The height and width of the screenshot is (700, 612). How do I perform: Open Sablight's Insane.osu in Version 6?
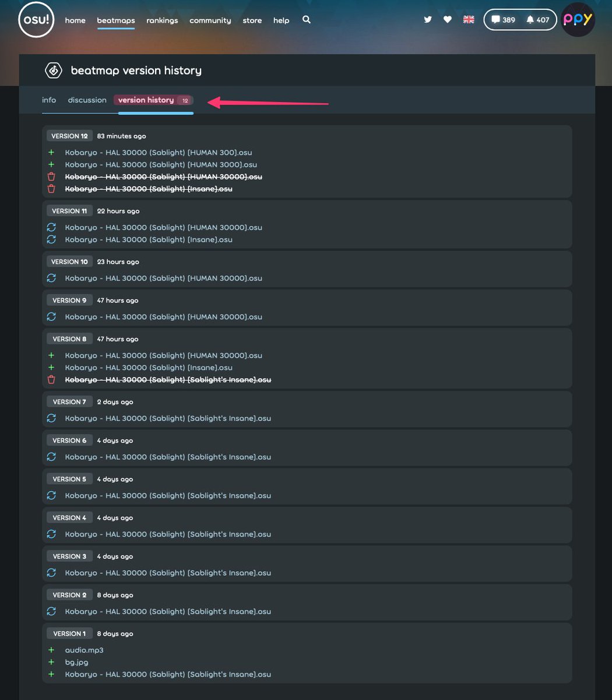coord(168,457)
